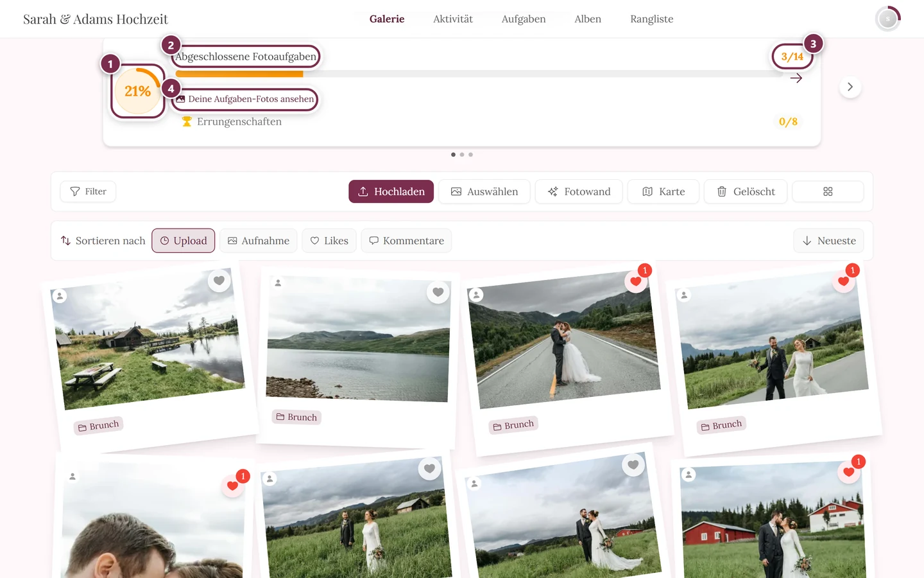Click Brunch tag under couple-walking-by-meadow photo
The height and width of the screenshot is (578, 924).
point(721,425)
